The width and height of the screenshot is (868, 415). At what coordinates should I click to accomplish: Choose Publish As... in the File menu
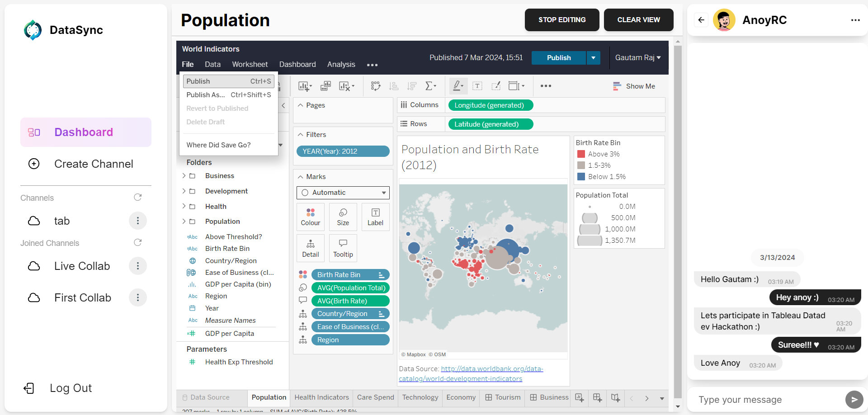coord(229,95)
